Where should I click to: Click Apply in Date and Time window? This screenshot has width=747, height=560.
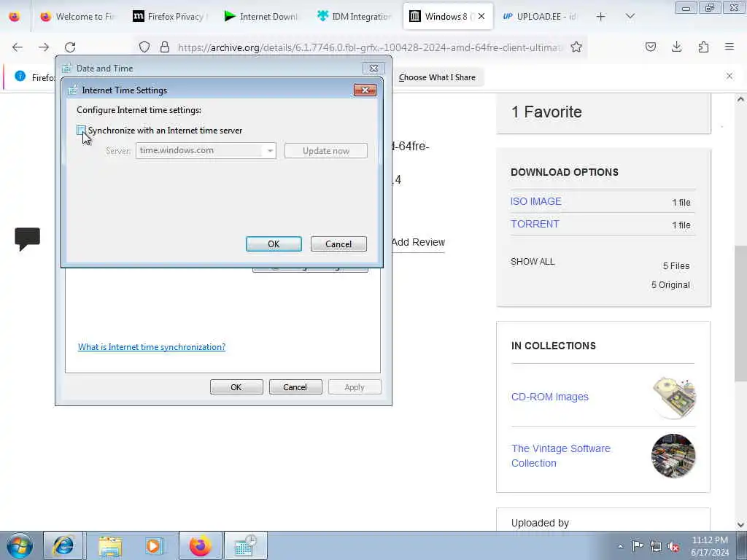click(x=354, y=387)
